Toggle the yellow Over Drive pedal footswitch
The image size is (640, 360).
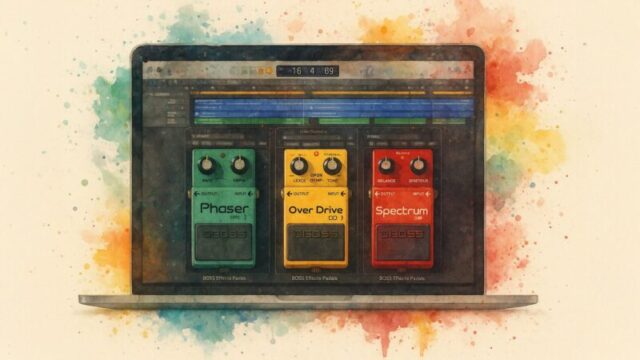click(316, 242)
